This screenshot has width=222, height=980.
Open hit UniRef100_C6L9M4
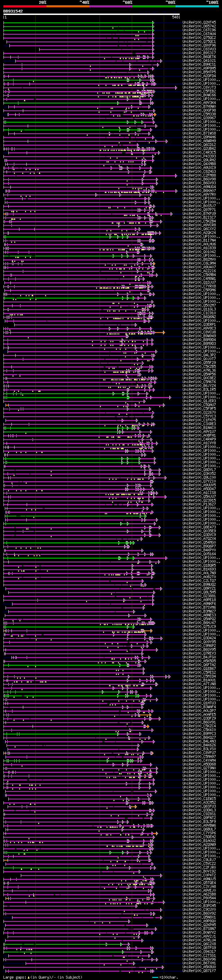click(x=199, y=263)
